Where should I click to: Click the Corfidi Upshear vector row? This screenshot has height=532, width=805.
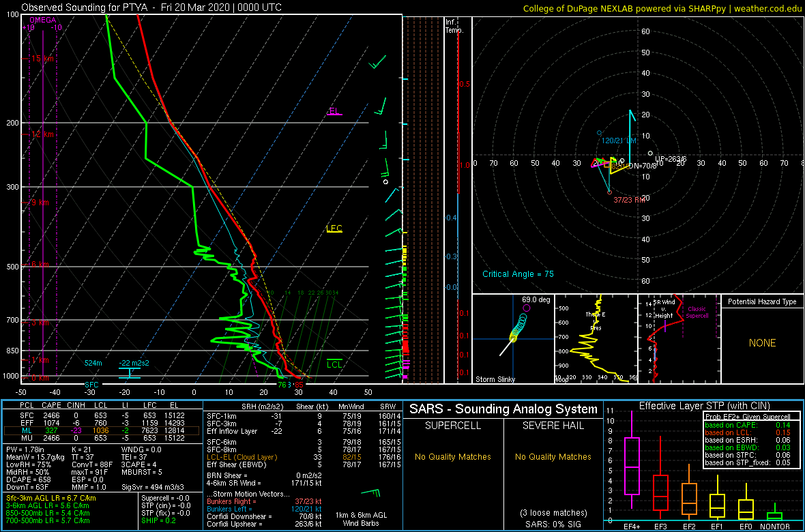pos(264,524)
